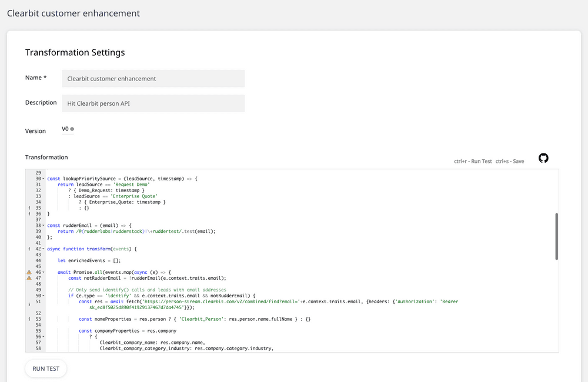Screen dimensions: 588x382
Task: Click the version V0 status dot
Action: (72, 129)
